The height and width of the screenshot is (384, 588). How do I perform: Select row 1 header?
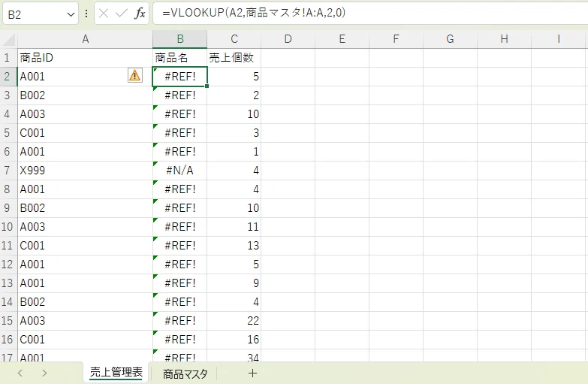(x=7, y=58)
